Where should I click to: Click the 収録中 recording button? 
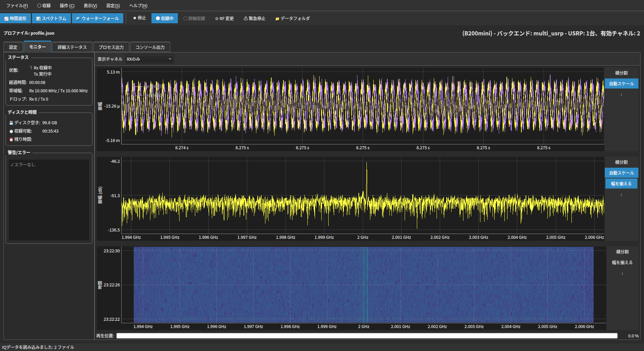(165, 18)
